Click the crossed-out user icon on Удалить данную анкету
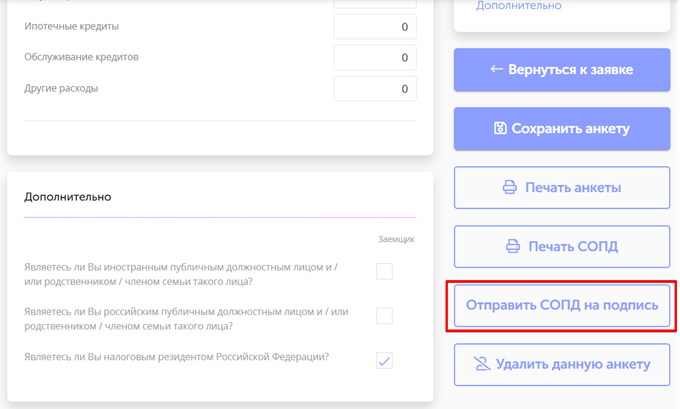680x409 pixels. (482, 365)
